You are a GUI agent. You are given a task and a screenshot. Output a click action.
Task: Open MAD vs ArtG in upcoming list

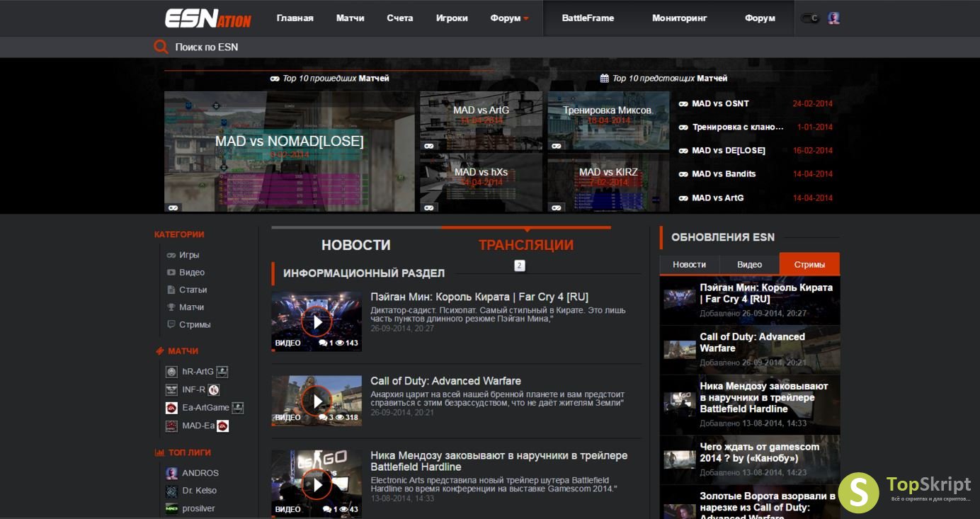pyautogui.click(x=718, y=198)
